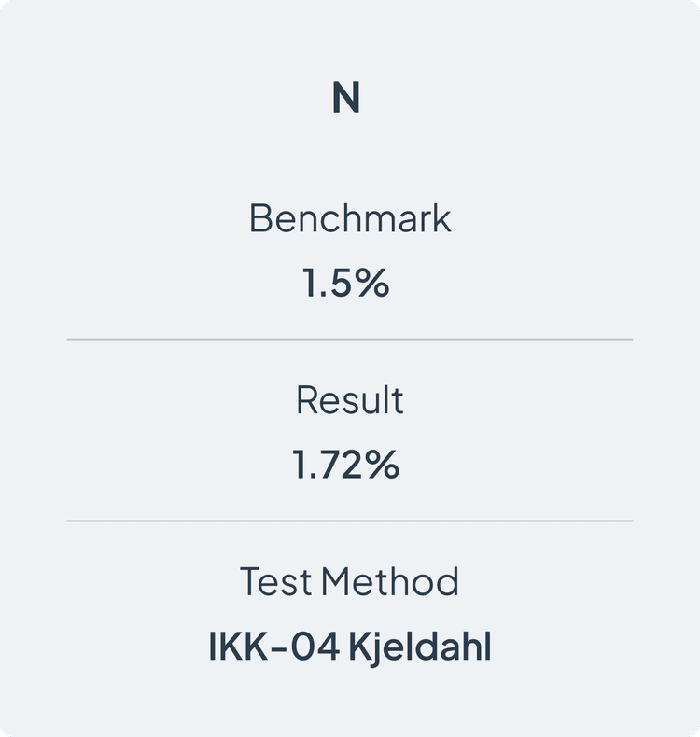
Task: Click the divider above Test Method
Action: (350, 521)
